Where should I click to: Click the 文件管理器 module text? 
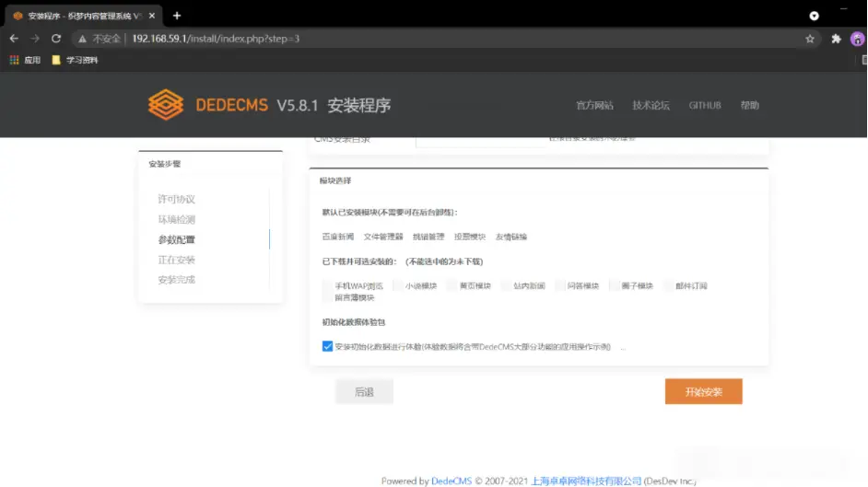pyautogui.click(x=383, y=237)
